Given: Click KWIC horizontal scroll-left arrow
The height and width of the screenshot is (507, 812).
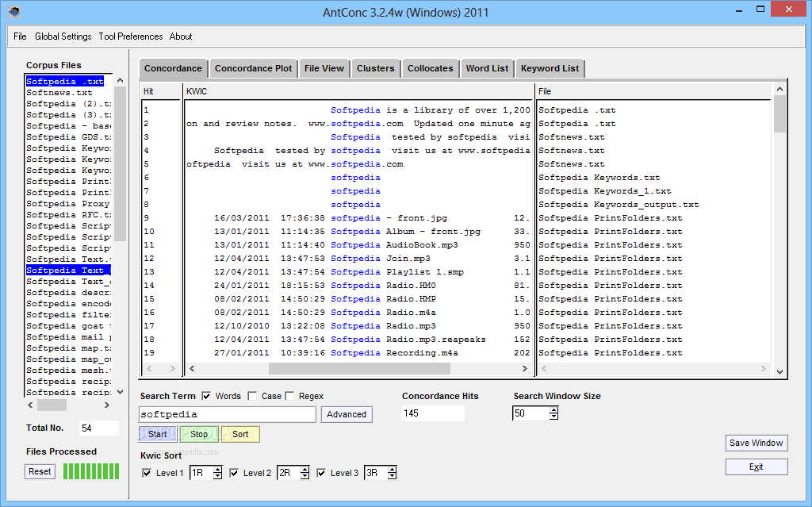Looking at the screenshot, I should point(192,369).
